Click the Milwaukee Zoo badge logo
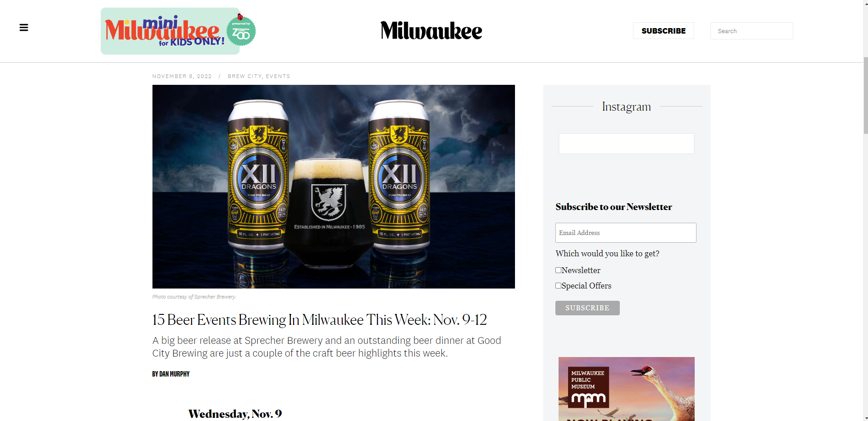 coord(241,30)
